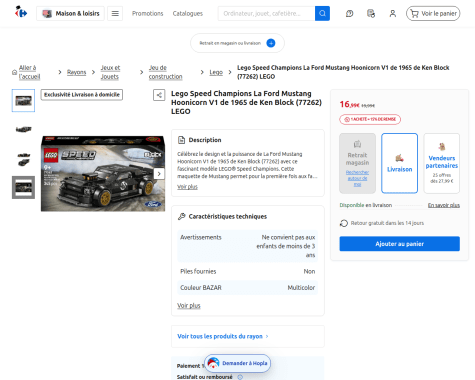Select the fourth grey product thumbnail
475x380 pixels.
(23, 187)
